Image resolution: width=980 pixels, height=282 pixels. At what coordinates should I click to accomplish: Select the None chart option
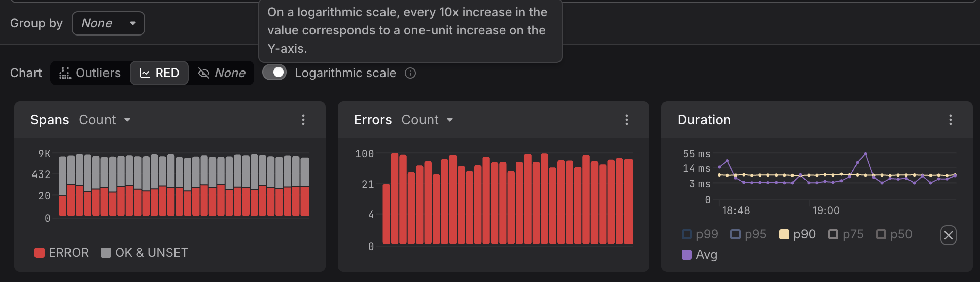click(230, 73)
